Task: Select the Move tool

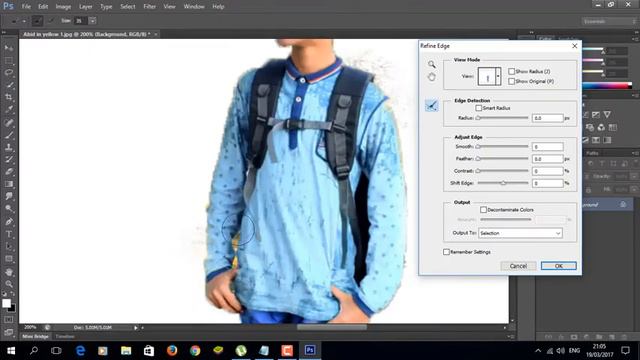Action: click(9, 48)
